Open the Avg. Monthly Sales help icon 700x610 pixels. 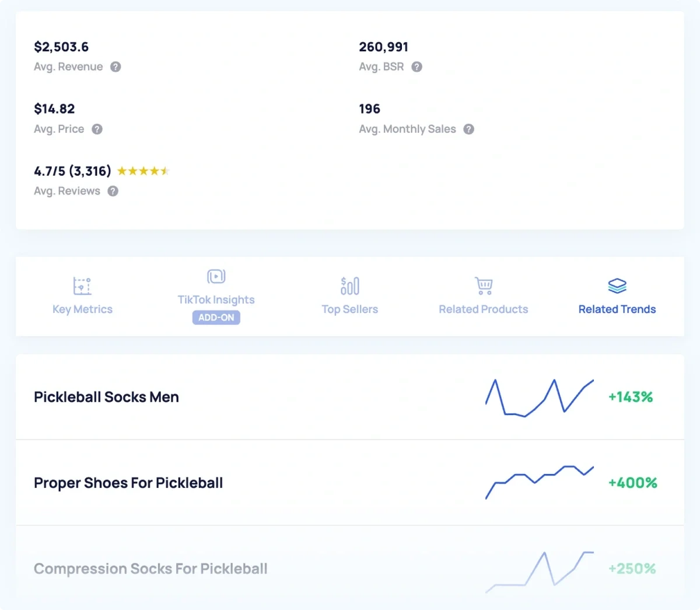[x=468, y=129]
